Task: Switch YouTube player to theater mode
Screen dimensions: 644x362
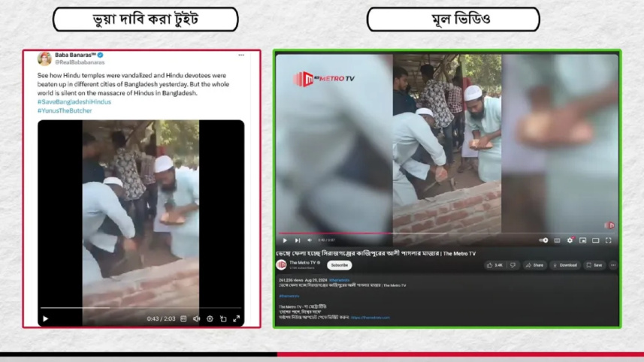Action: [596, 240]
